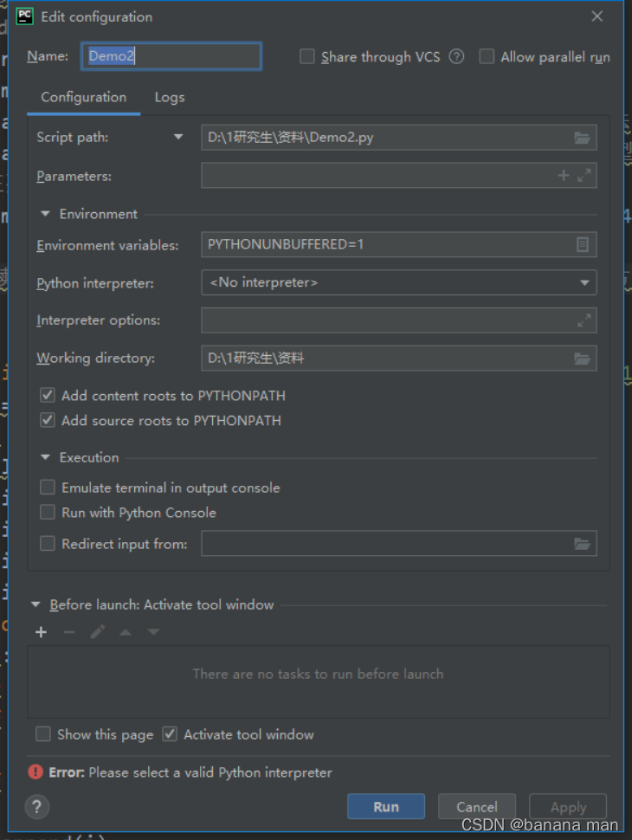The width and height of the screenshot is (632, 840).
Task: Enable Emulate terminal in output console
Action: pyautogui.click(x=48, y=487)
